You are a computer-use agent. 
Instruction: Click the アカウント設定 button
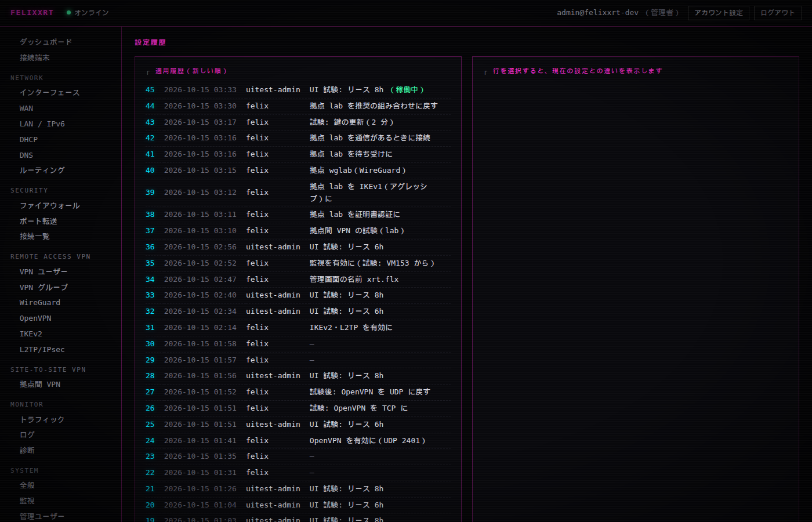click(x=718, y=13)
